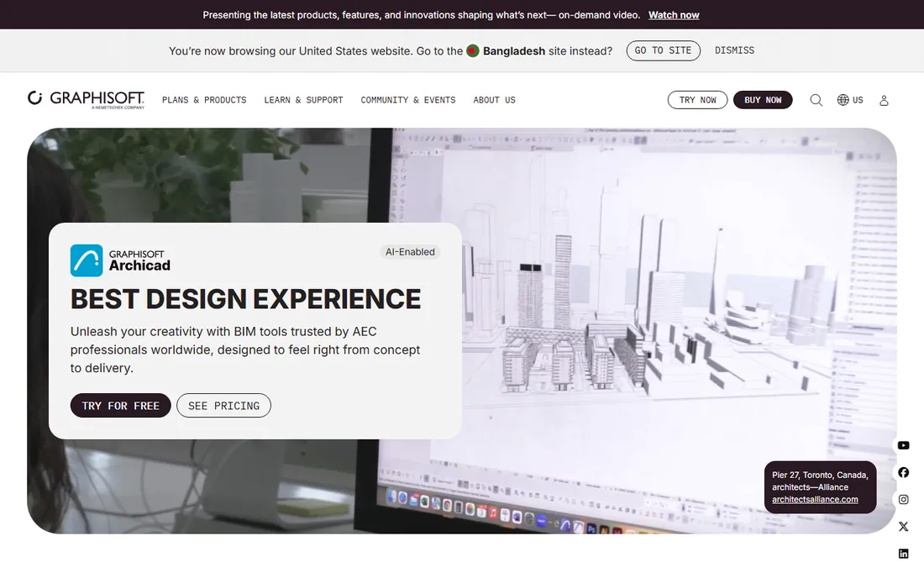924x578 pixels.
Task: Click the See Pricing button
Action: (x=224, y=406)
